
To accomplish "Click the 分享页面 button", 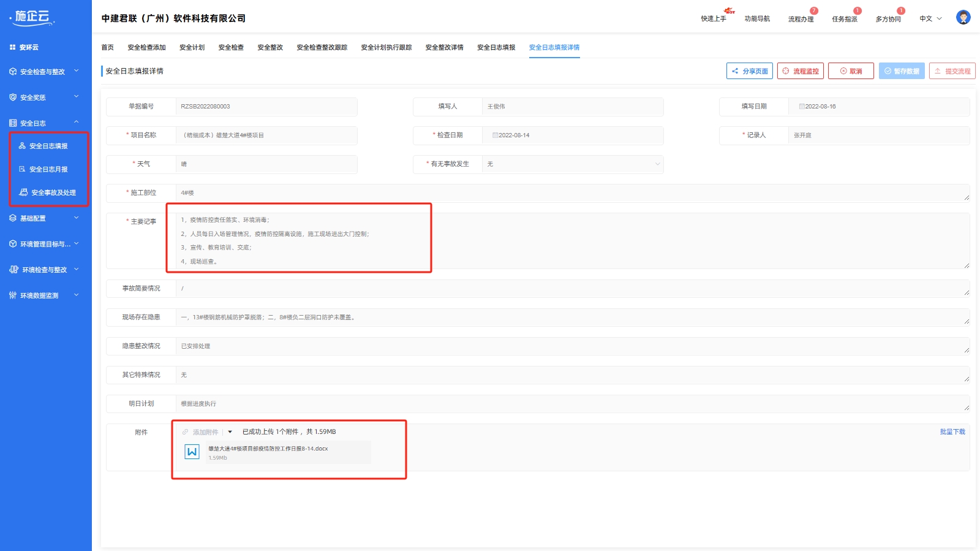I will (749, 71).
